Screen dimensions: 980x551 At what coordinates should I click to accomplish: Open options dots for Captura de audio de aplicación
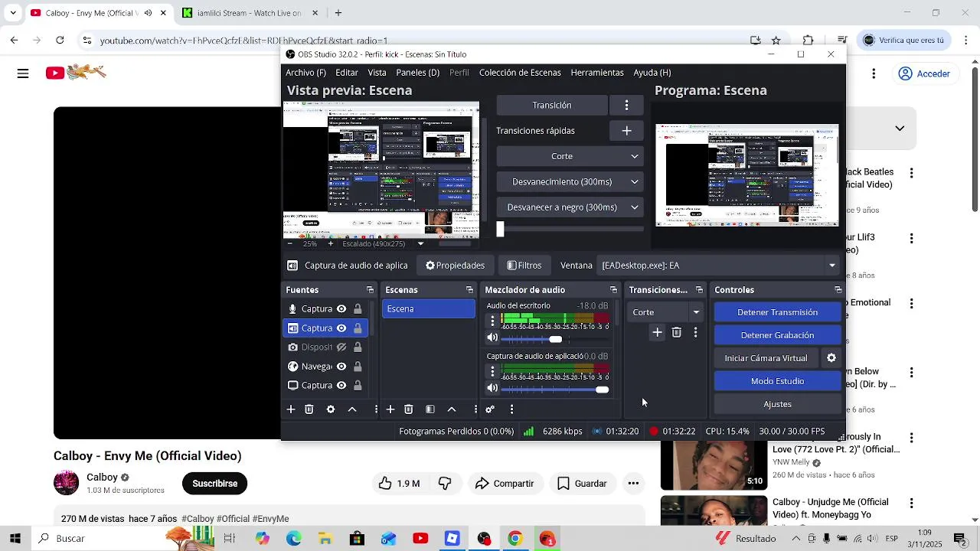click(x=492, y=371)
